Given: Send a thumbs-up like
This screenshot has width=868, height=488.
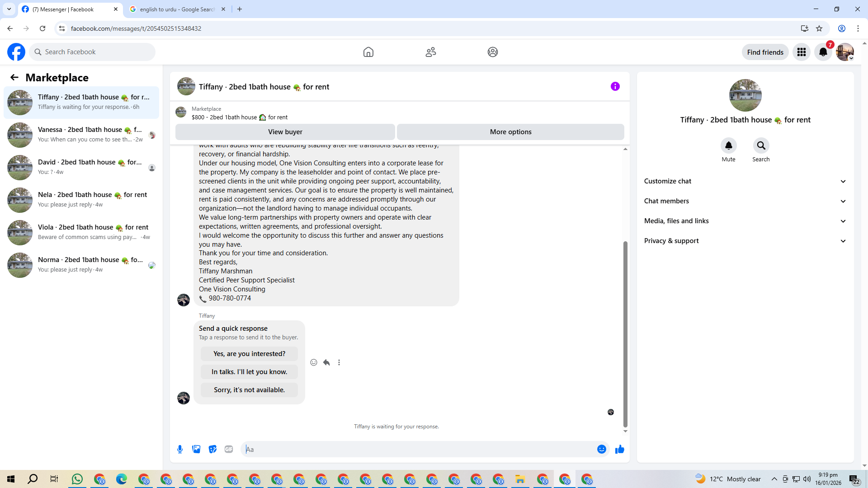Looking at the screenshot, I should pyautogui.click(x=619, y=449).
